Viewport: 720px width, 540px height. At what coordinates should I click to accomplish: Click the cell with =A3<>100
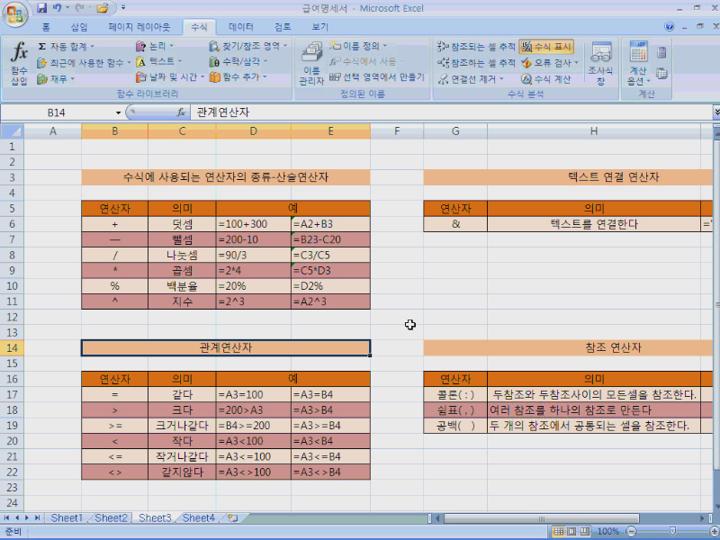pos(253,472)
